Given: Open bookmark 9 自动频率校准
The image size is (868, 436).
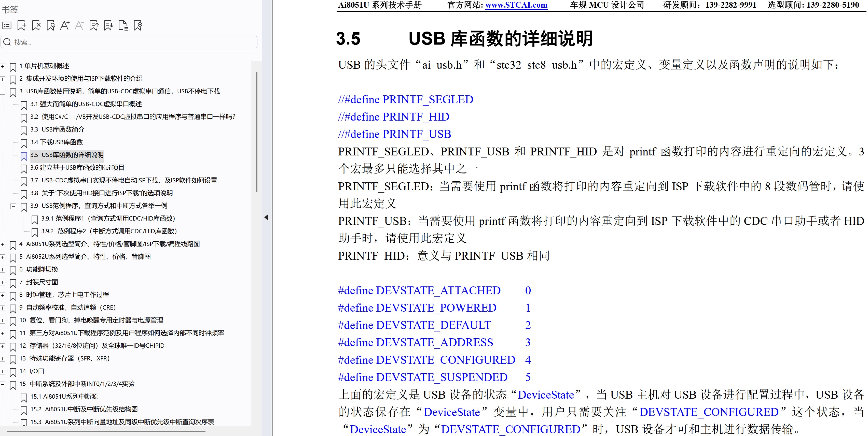Looking at the screenshot, I should [x=67, y=307].
